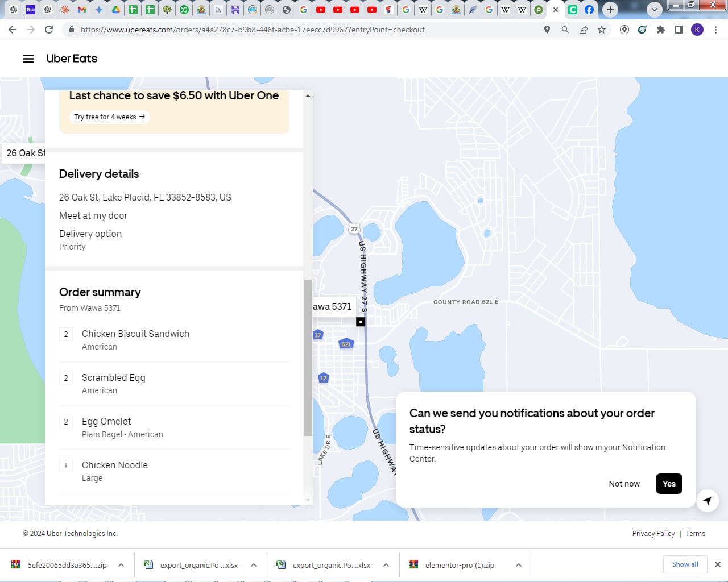Expand options for elementor-pro (1).zip download
Image resolution: width=728 pixels, height=582 pixels.
[519, 565]
